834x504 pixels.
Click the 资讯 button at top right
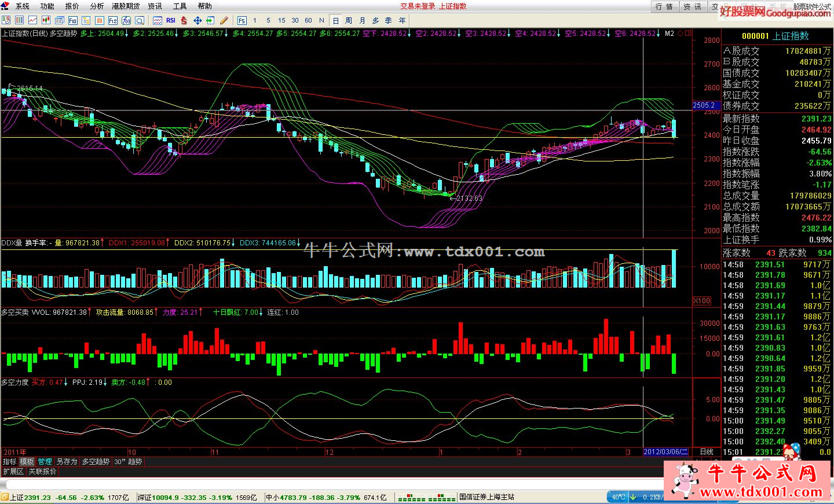692,6
